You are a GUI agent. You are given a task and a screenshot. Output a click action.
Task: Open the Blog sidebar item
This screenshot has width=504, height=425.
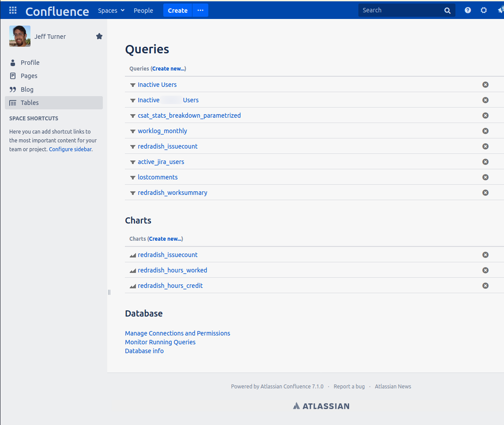(27, 89)
